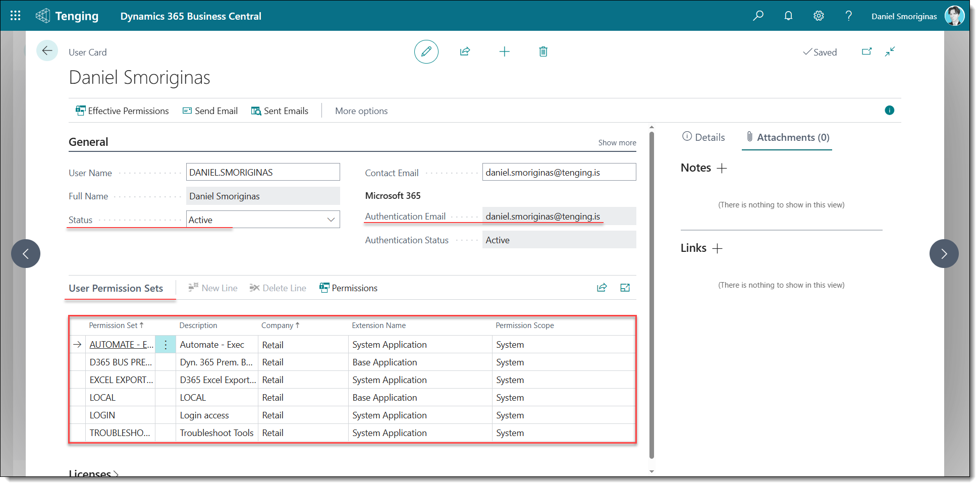
Task: Go back using the back arrow
Action: point(47,50)
